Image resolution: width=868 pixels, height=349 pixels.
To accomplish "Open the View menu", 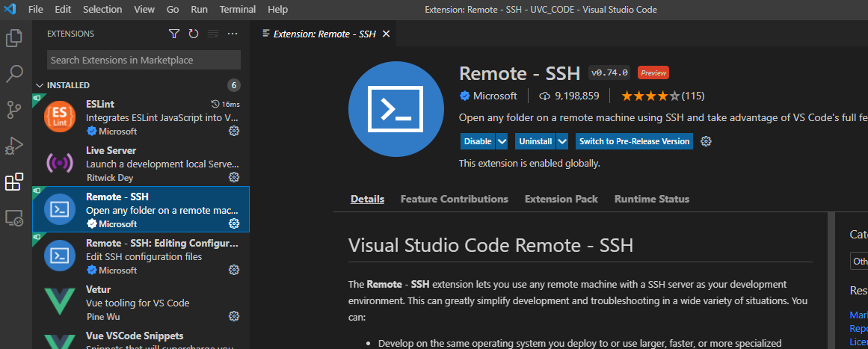I will click(144, 10).
